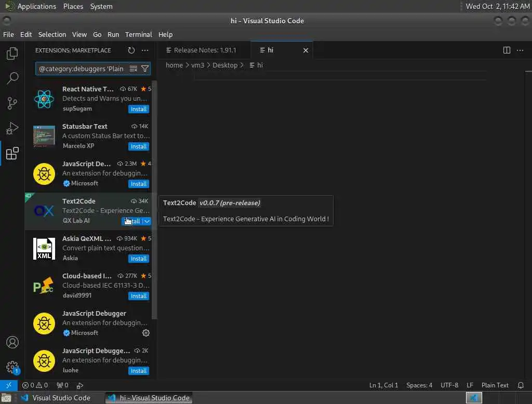Install the Cloud-based IEC extension
This screenshot has width=532, height=404.
138,296
